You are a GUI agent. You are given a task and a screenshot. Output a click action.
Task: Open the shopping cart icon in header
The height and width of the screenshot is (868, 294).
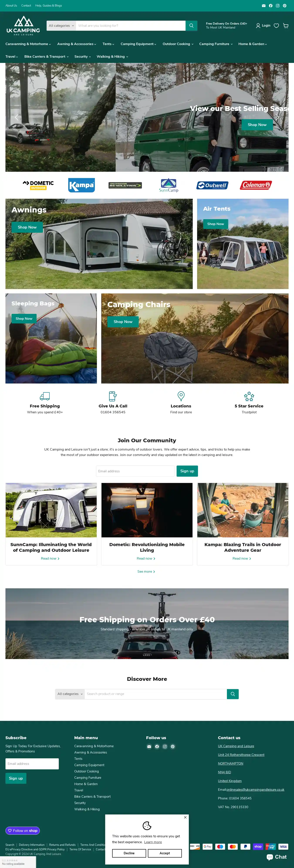tap(286, 26)
